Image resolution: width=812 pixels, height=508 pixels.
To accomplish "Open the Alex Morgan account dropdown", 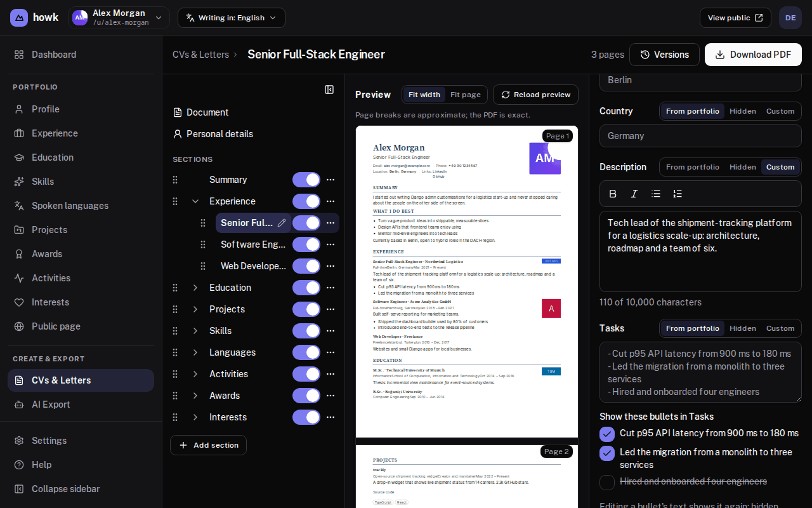I will (119, 18).
